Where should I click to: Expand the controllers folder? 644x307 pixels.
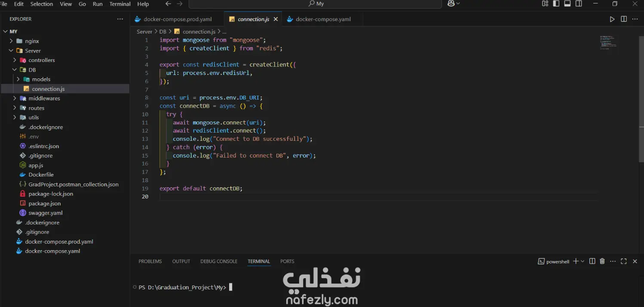point(65,60)
